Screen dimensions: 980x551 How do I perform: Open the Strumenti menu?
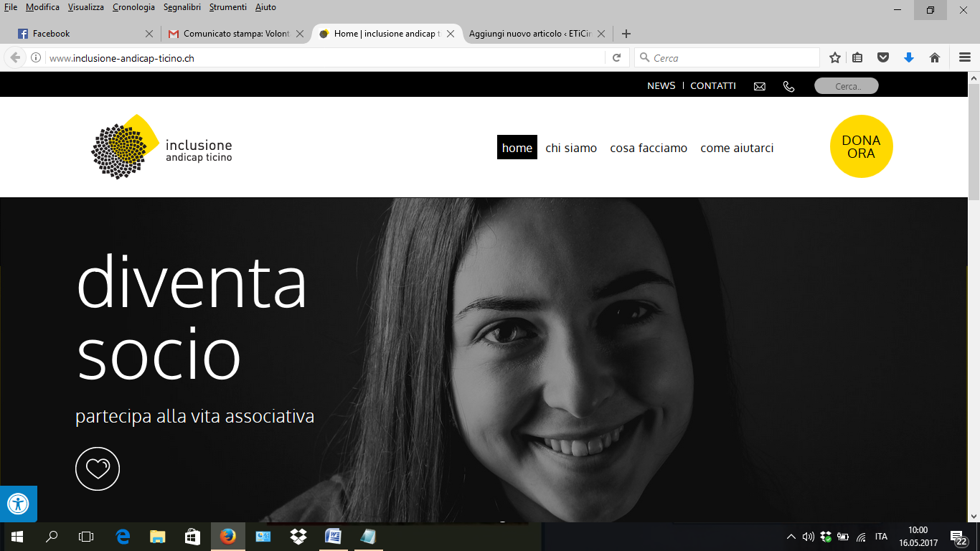pyautogui.click(x=228, y=7)
